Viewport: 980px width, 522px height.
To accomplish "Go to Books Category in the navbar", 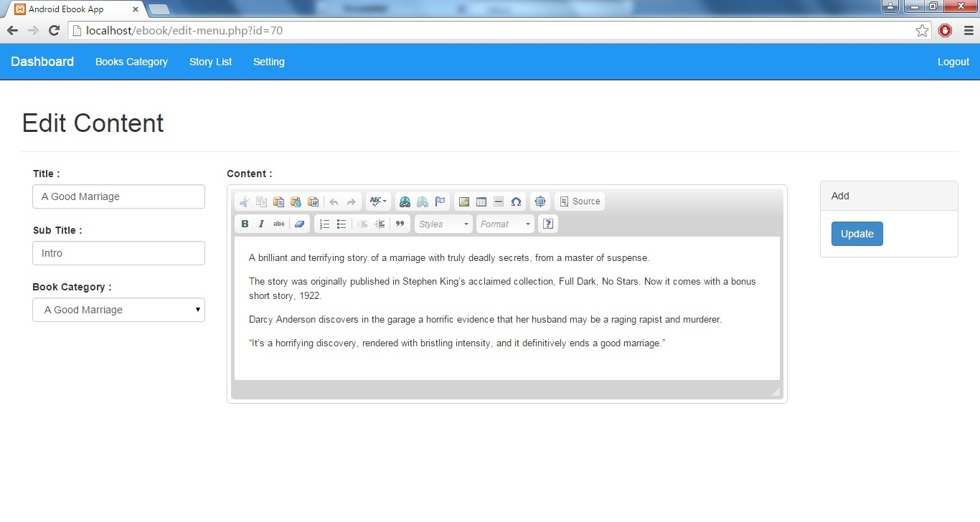I will [x=131, y=62].
